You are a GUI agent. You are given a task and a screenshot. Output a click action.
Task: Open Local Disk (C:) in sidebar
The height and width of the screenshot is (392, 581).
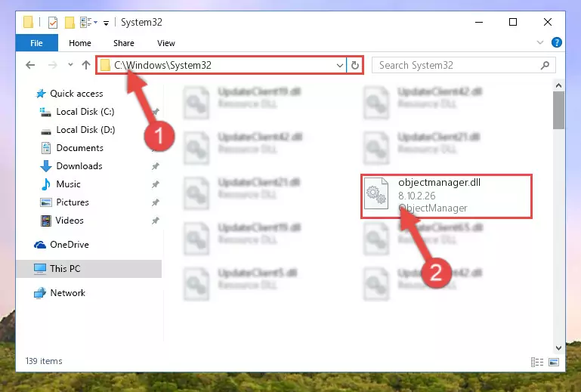pos(85,112)
